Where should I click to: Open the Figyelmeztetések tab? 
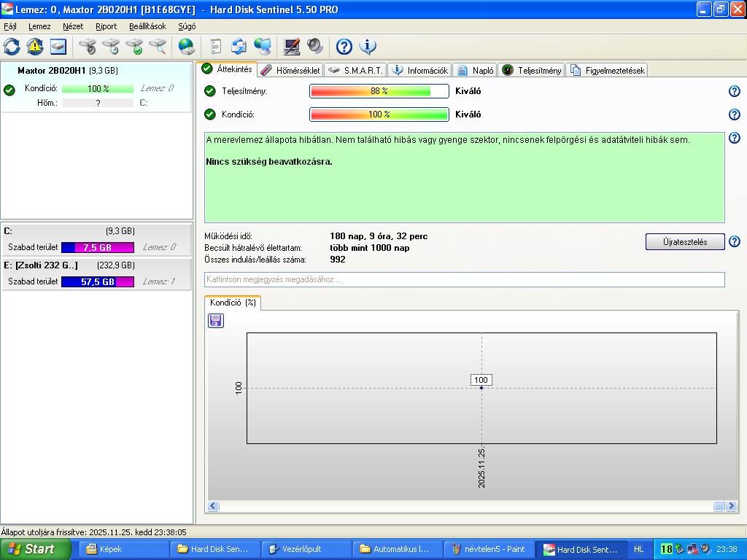pyautogui.click(x=607, y=71)
